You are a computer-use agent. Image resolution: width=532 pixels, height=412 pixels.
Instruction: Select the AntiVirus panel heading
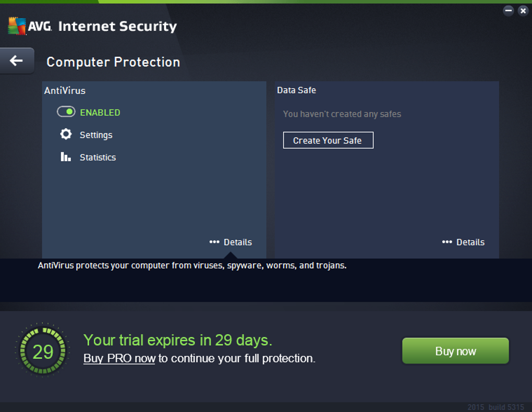click(65, 91)
